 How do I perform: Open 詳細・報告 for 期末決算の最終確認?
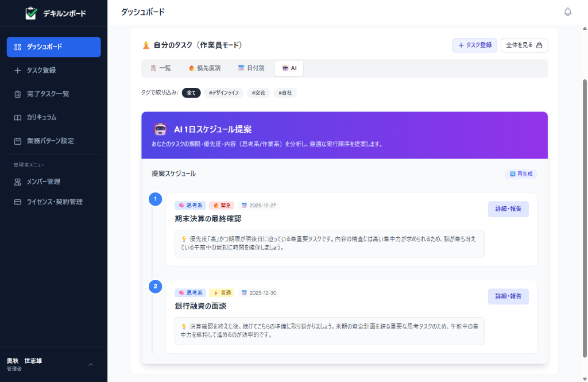(508, 209)
